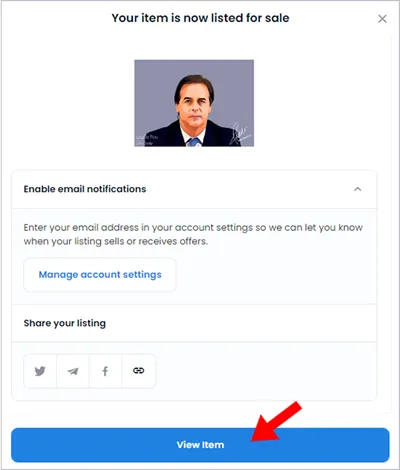The image size is (400, 470).
Task: Click the Share your listing heading
Action: 65,323
